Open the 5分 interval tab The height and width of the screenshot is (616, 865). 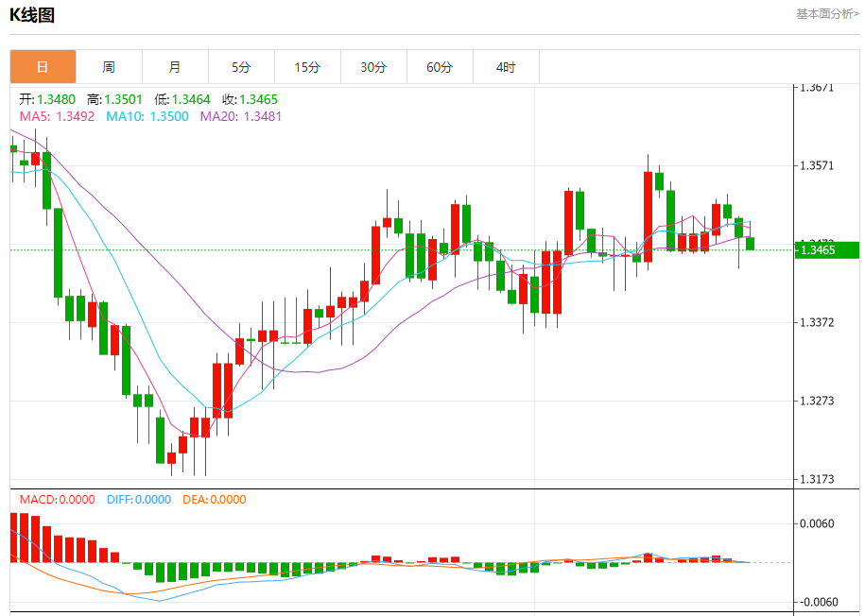tap(242, 67)
